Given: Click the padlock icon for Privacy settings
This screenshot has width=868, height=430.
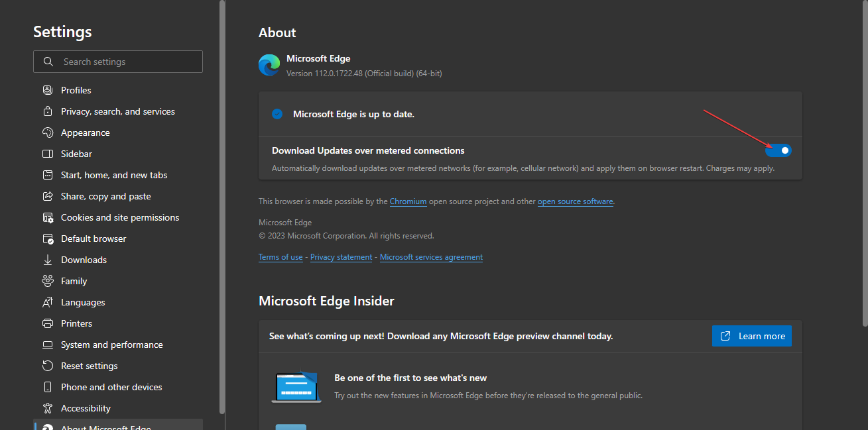Looking at the screenshot, I should 48,111.
